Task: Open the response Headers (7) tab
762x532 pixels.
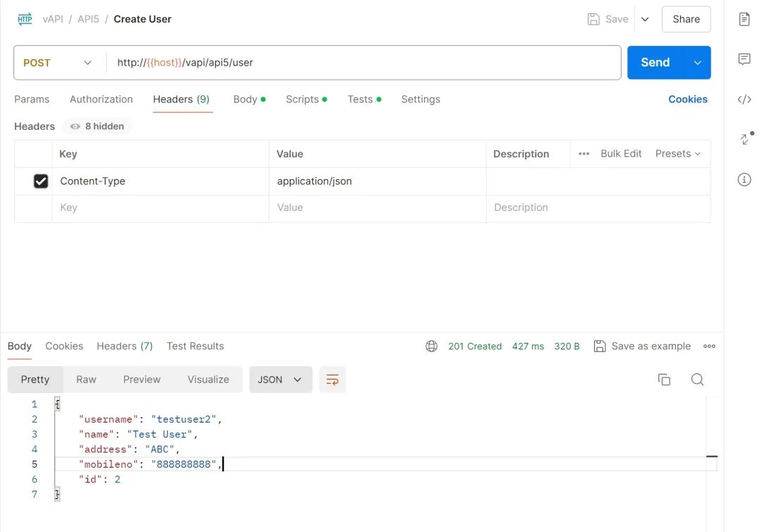Action: click(x=124, y=346)
